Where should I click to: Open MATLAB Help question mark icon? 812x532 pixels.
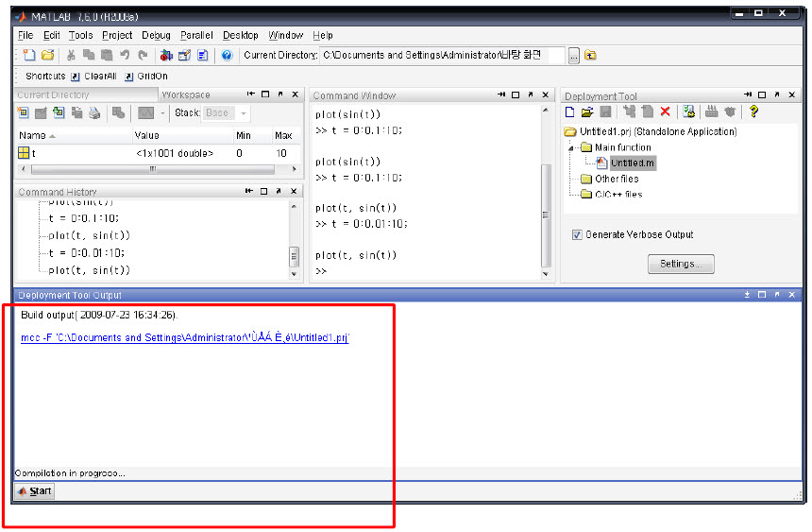tap(227, 55)
